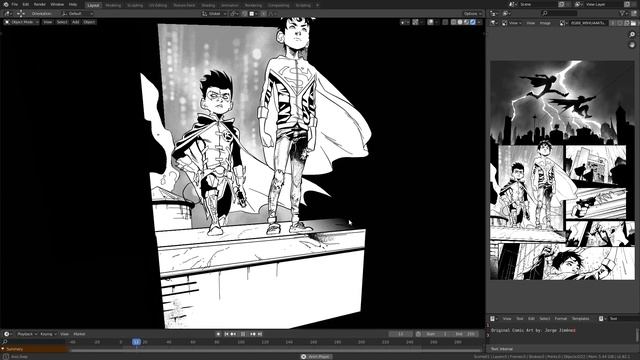
Task: Open the image editor type icon
Action: pos(494,23)
